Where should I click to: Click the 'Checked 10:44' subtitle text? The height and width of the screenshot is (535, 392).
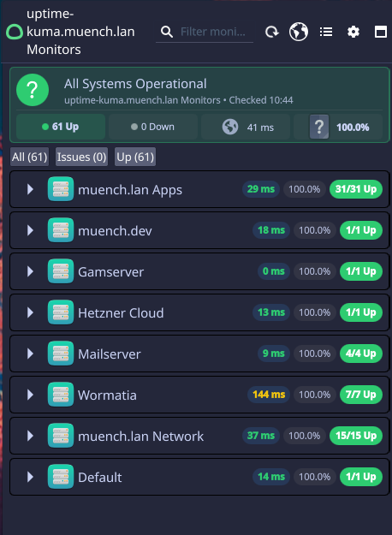pyautogui.click(x=261, y=100)
